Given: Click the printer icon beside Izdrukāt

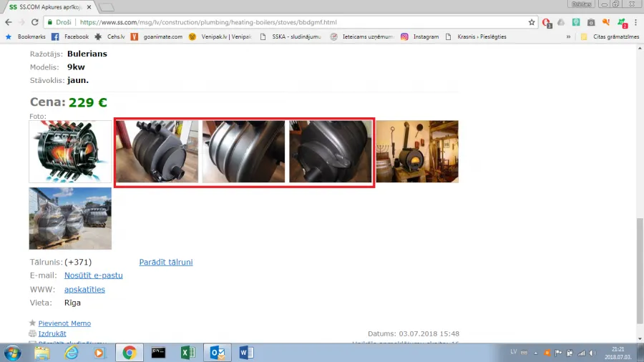Looking at the screenshot, I should pos(32,333).
